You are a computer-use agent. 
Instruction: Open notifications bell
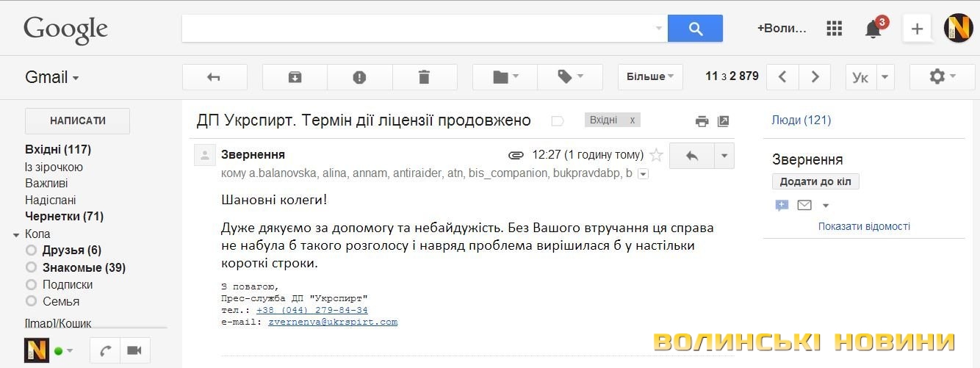(x=873, y=29)
